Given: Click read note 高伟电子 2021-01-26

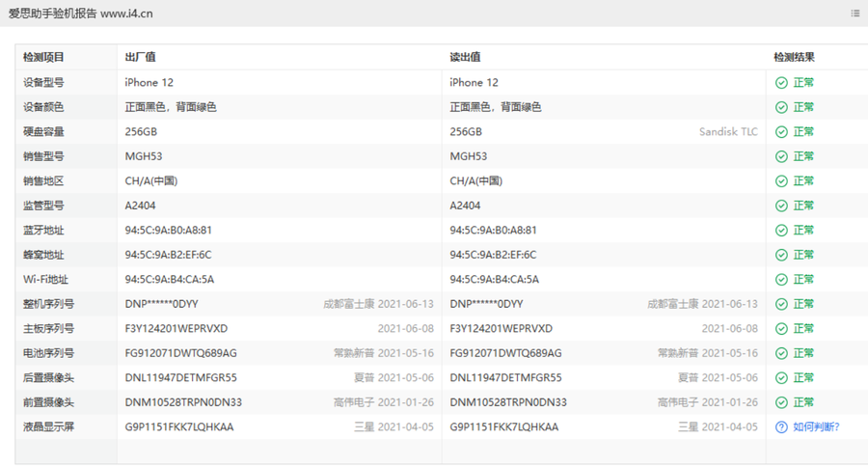Looking at the screenshot, I should click(x=708, y=402).
